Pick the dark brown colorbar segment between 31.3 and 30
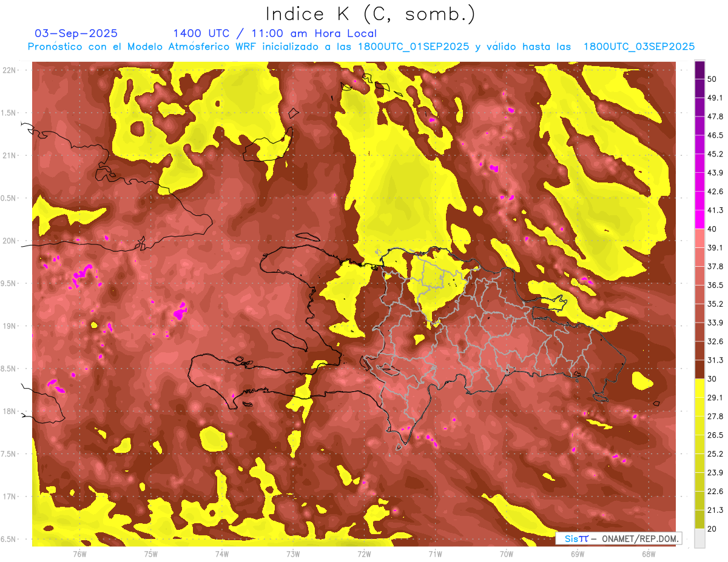728x562 pixels. click(x=699, y=369)
